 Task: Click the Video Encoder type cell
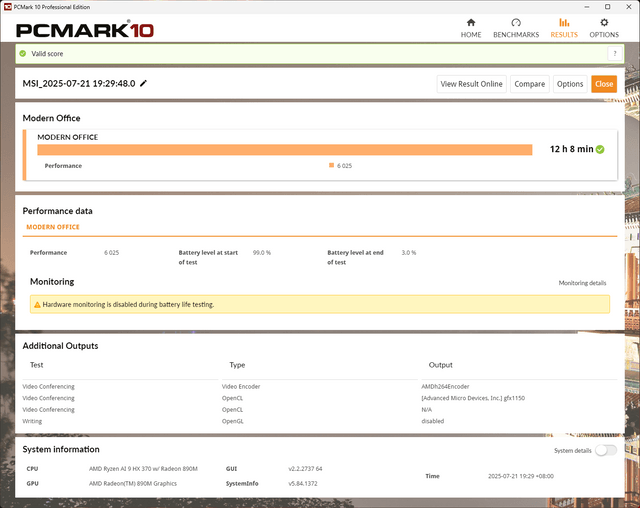tap(241, 386)
